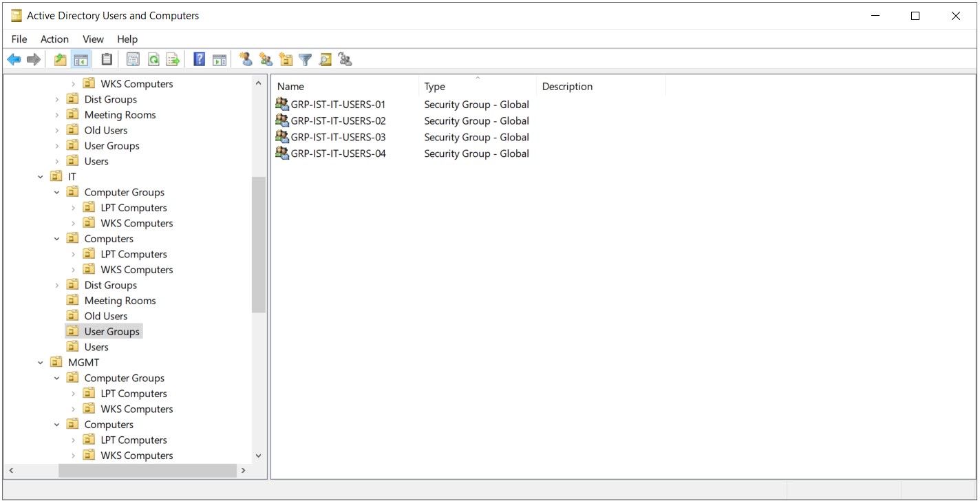Toggle the Show/Hide Console Tree toolbar icon
This screenshot has width=980, height=501.
click(x=81, y=60)
